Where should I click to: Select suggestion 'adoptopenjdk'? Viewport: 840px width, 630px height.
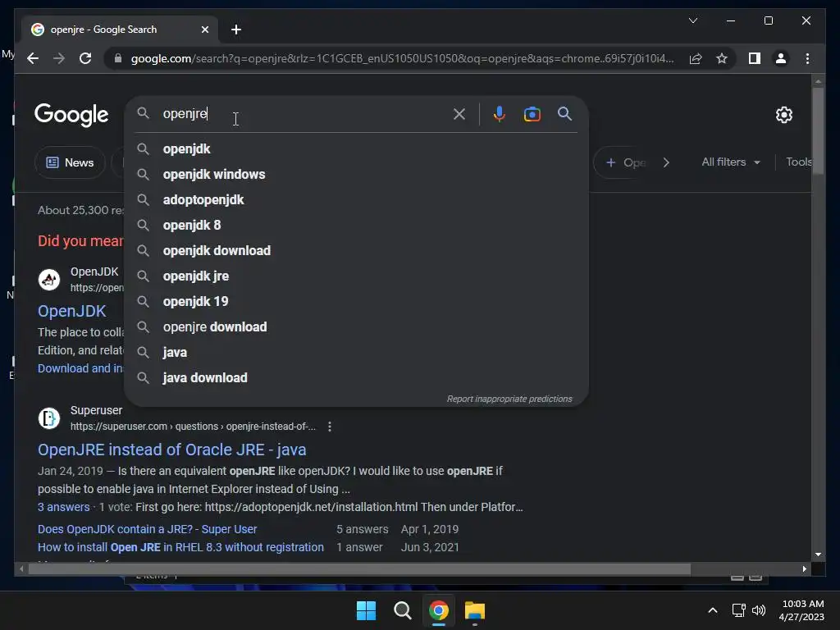coord(356,200)
